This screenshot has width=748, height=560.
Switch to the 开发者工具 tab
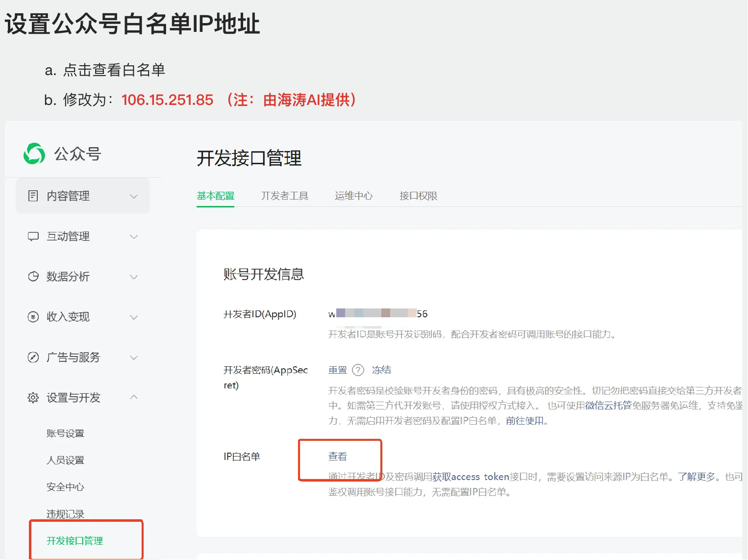click(285, 196)
